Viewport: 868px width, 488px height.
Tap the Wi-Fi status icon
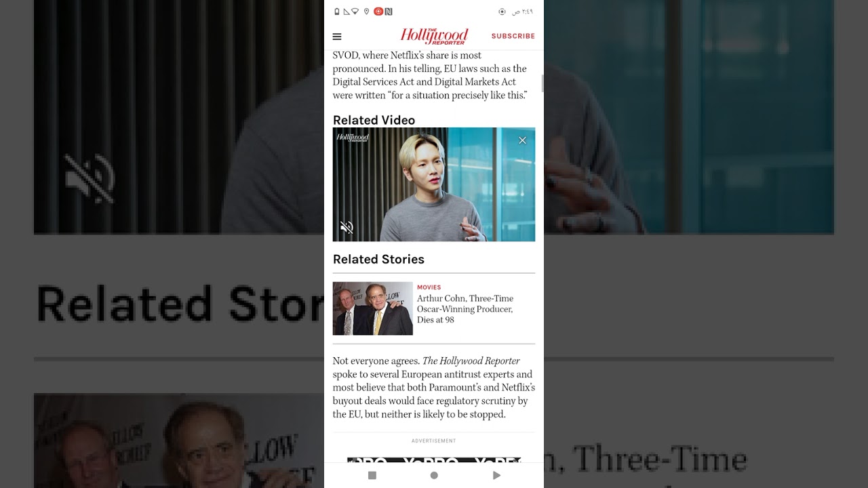tap(355, 12)
